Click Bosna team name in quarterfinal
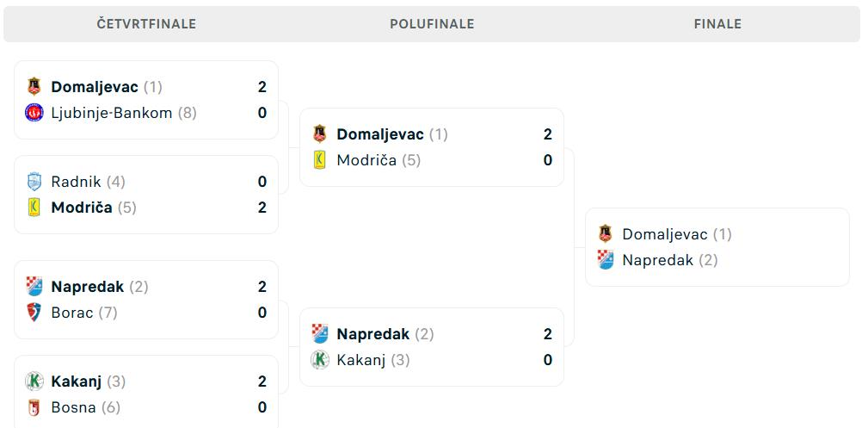 click(x=74, y=408)
